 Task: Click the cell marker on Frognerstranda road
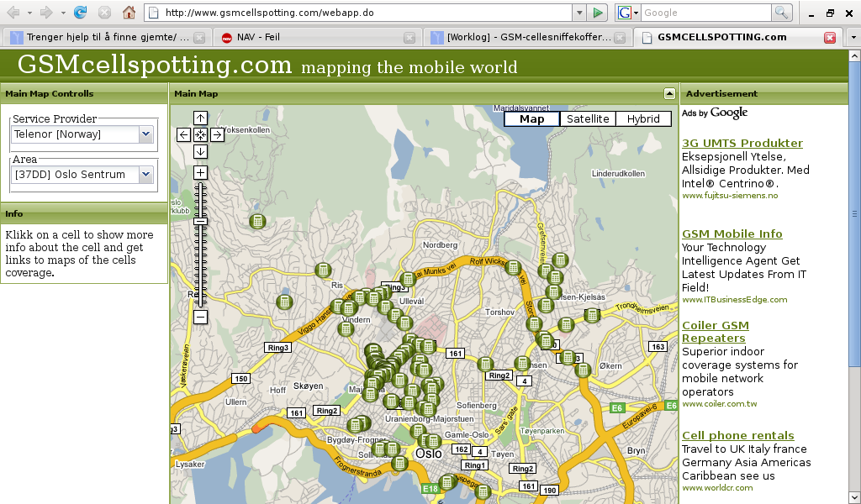399,463
